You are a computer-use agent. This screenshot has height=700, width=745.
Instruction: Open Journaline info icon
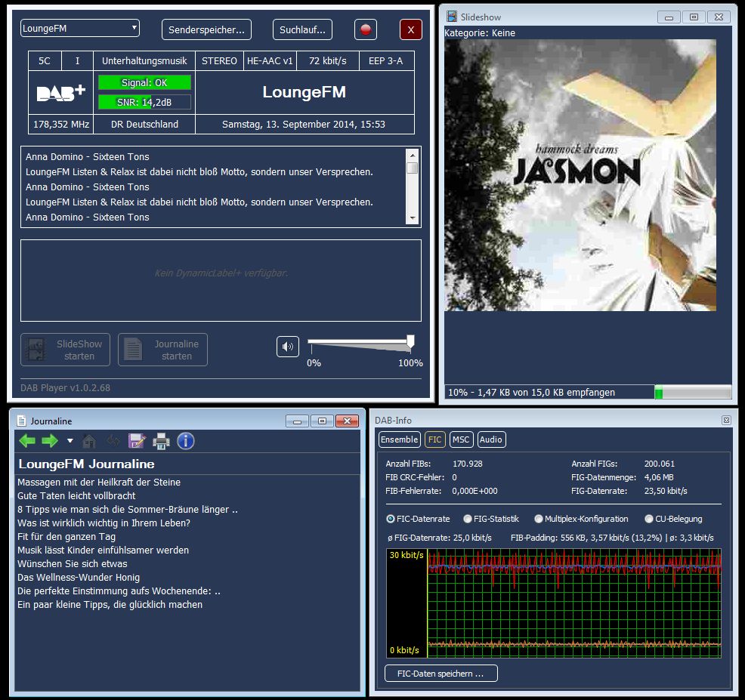click(186, 441)
